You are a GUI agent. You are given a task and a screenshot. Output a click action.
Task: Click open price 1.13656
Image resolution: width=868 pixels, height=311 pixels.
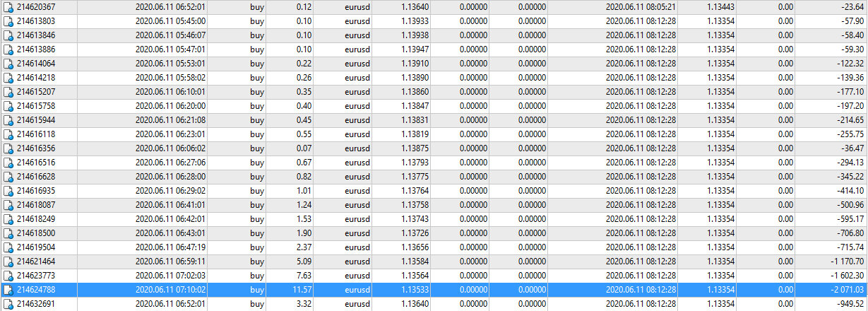point(413,247)
